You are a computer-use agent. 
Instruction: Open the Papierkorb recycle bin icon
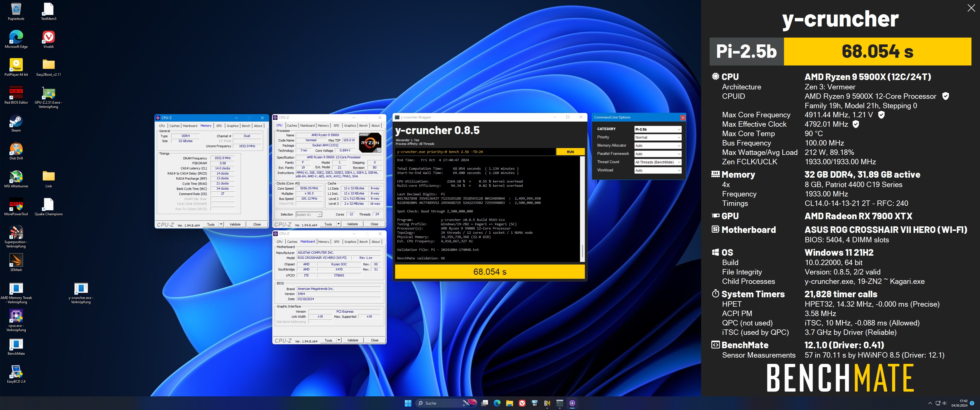click(x=16, y=12)
